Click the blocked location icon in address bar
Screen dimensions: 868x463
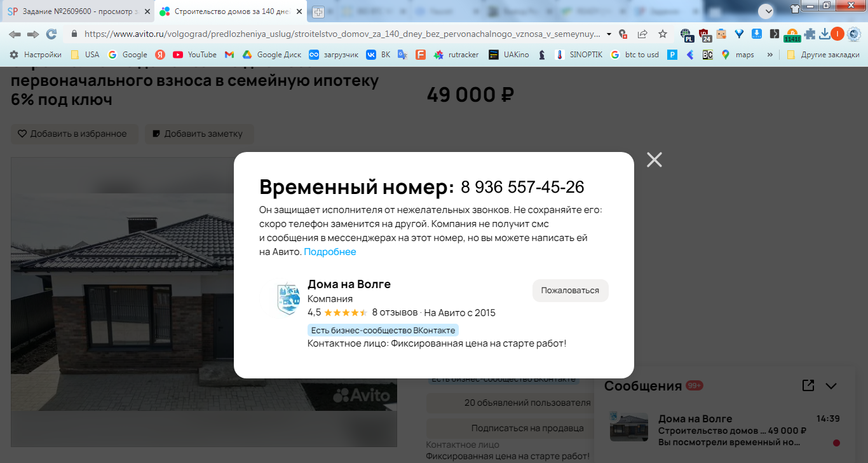coord(623,34)
